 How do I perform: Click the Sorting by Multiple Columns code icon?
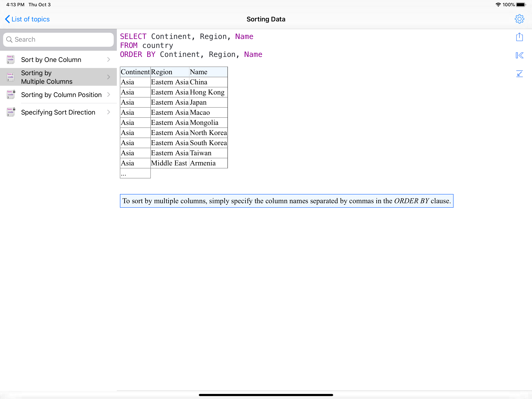tap(10, 77)
